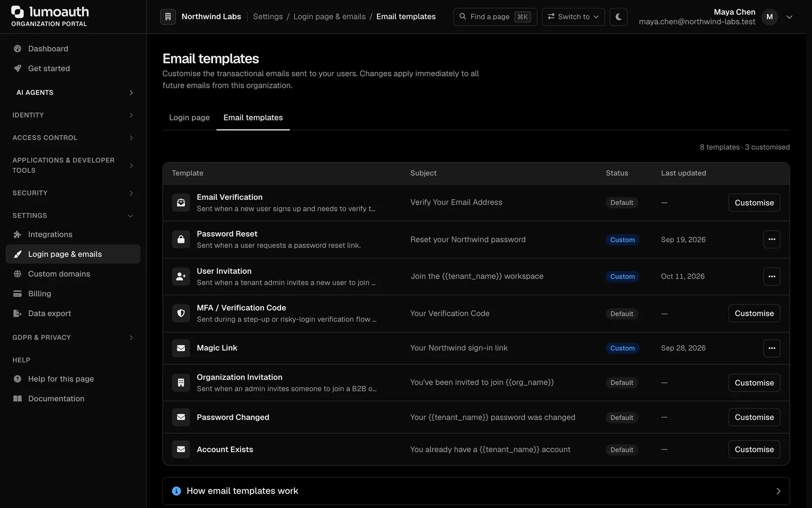
Task: Customise the Password Changed template
Action: click(754, 417)
